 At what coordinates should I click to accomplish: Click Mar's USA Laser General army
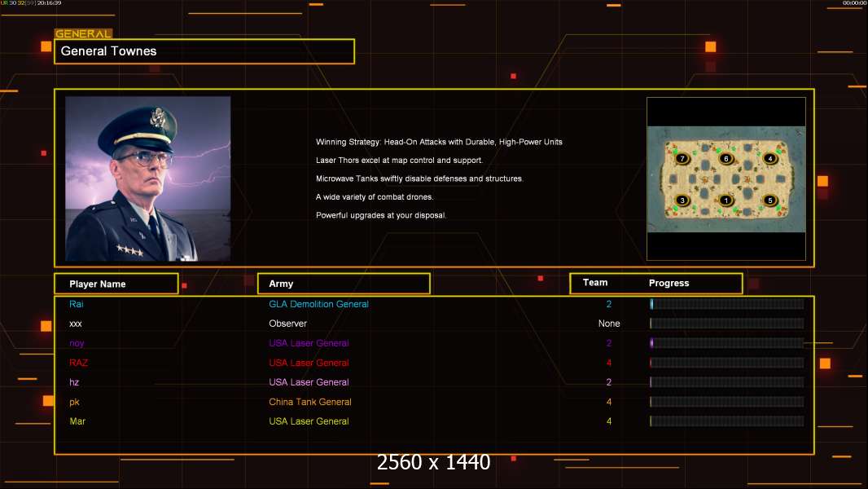(x=309, y=421)
